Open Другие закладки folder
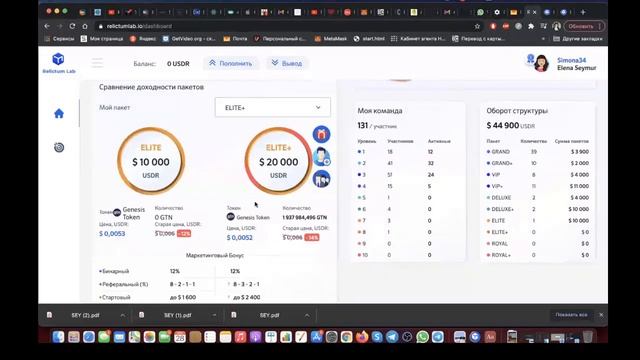The image size is (640, 360). tap(578, 39)
